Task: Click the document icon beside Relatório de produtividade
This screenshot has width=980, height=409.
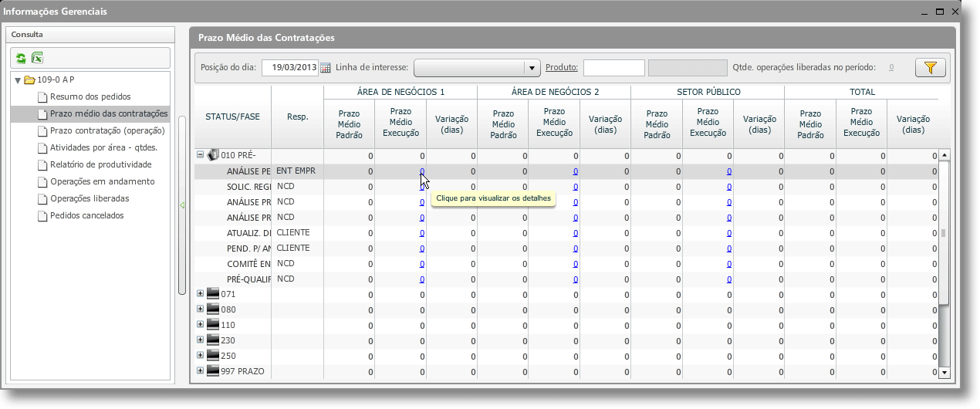Action: click(42, 164)
